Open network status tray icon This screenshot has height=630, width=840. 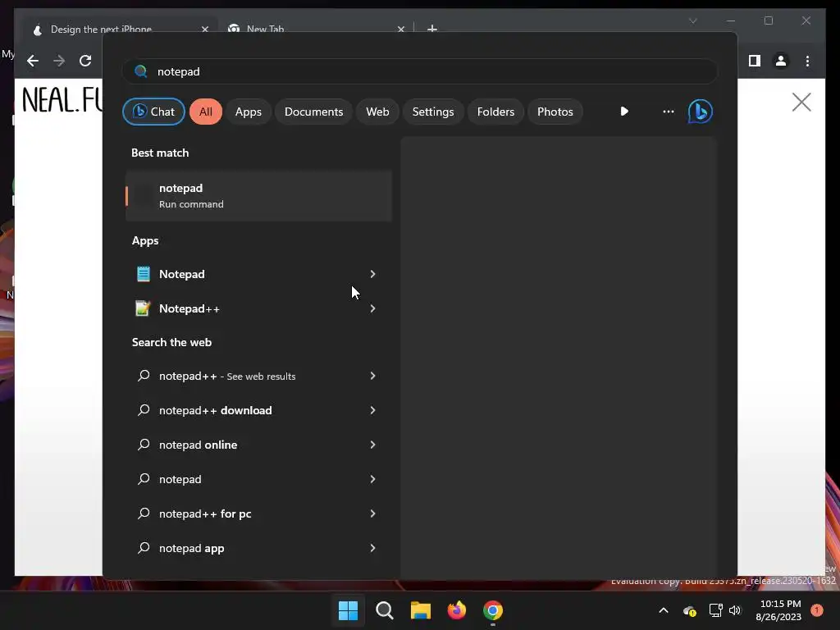[x=715, y=610]
